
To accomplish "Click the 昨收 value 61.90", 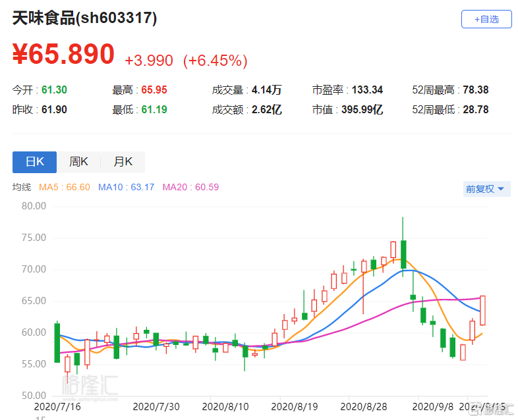I will click(x=54, y=109).
